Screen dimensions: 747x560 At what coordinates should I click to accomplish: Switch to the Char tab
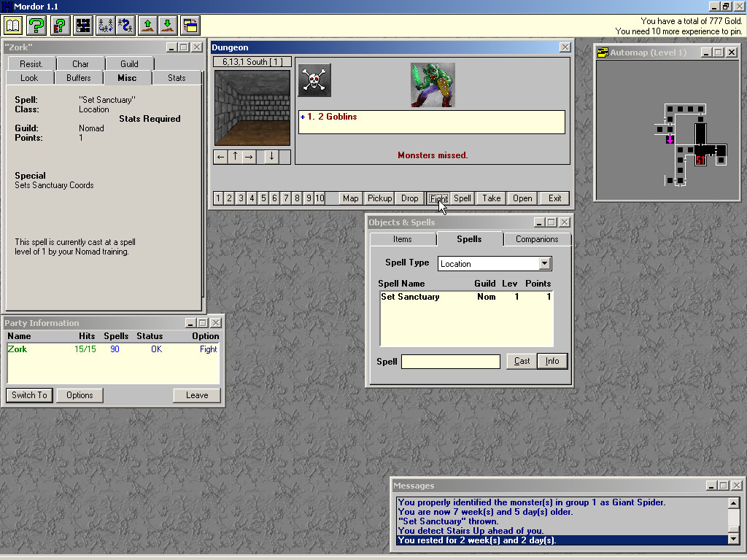[80, 64]
